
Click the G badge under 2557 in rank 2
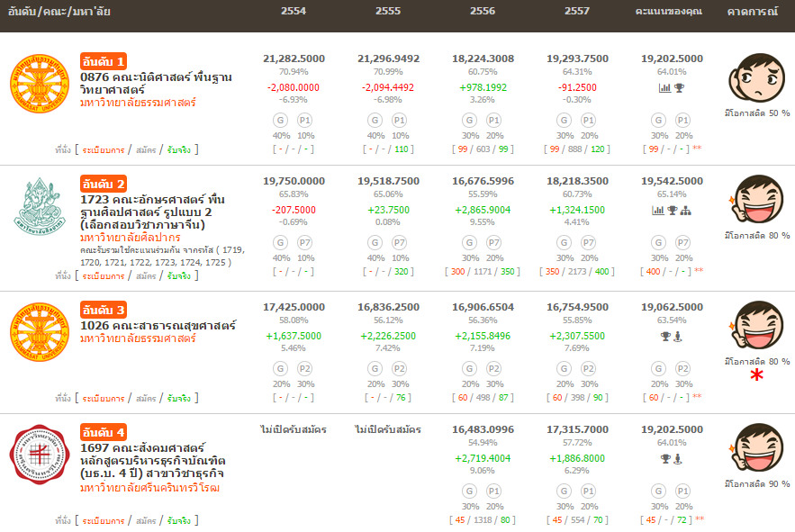click(564, 242)
